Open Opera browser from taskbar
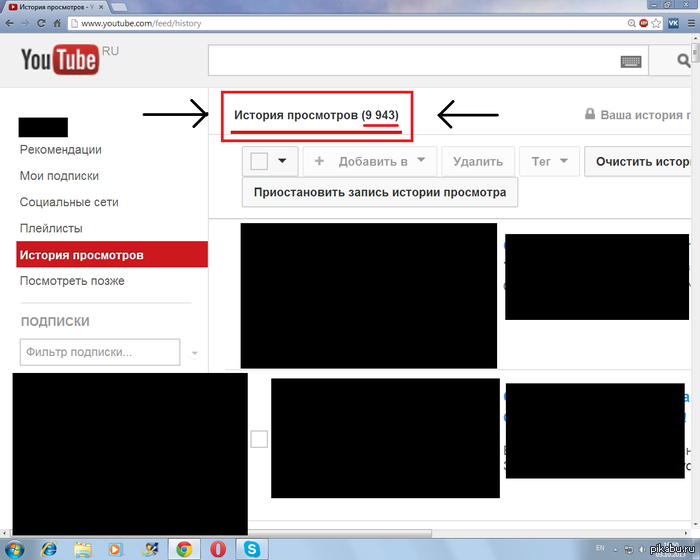The width and height of the screenshot is (700, 560). tap(218, 549)
